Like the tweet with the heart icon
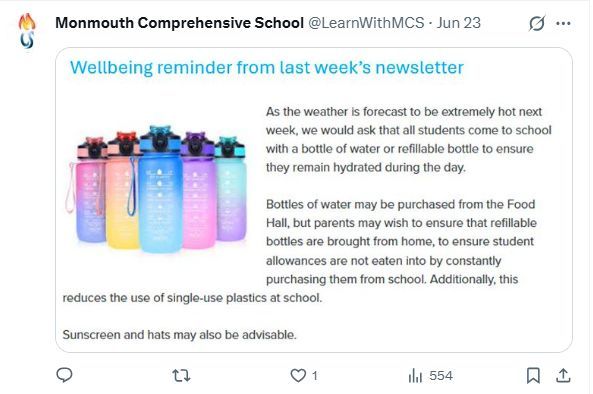593x394 pixels. (298, 375)
